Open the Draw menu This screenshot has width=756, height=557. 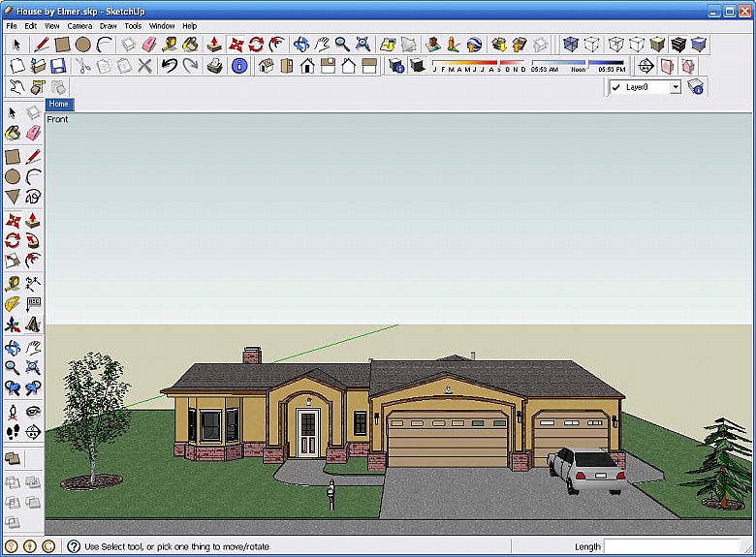point(108,26)
